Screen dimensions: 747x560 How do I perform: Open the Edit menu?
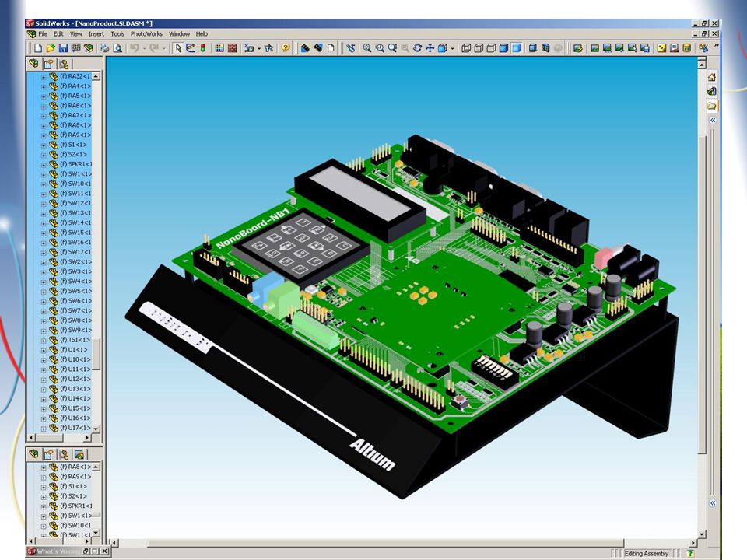tap(58, 34)
